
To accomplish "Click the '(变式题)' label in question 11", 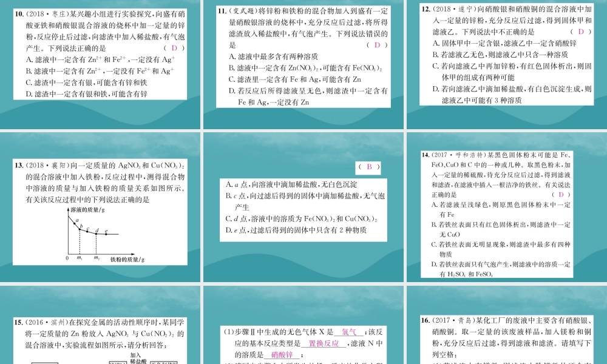I will click(x=242, y=11).
